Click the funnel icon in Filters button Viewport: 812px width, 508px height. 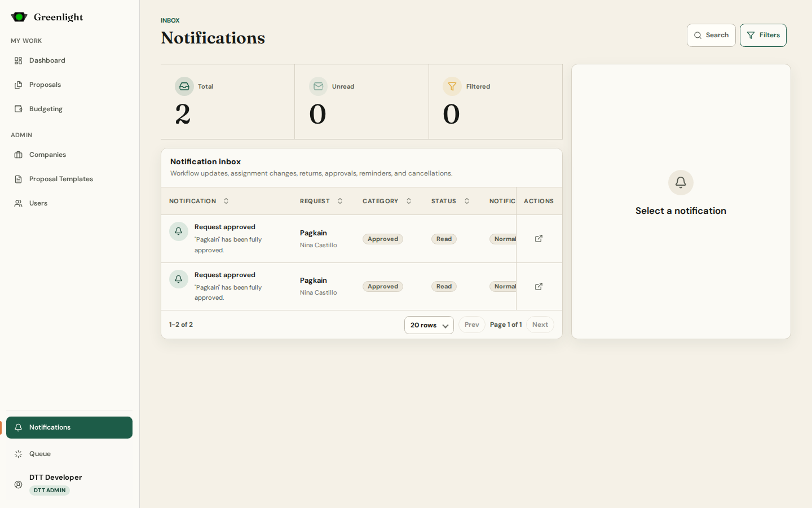[x=751, y=35]
